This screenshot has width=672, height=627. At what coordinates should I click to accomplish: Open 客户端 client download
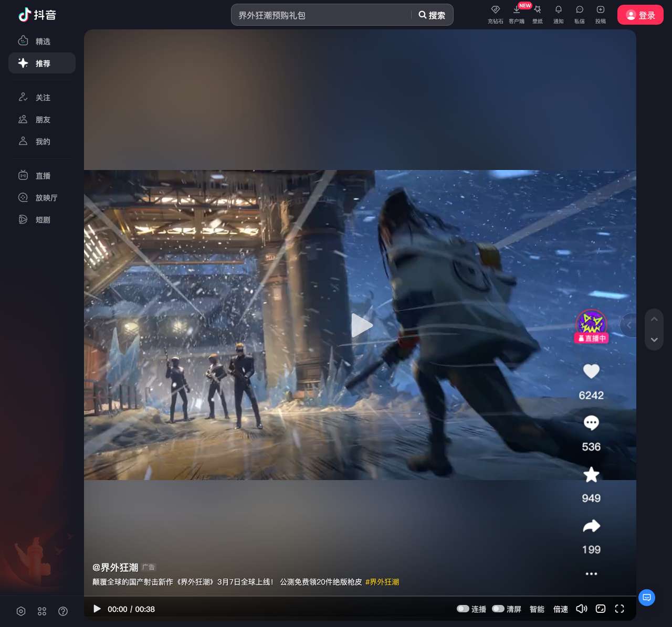517,15
